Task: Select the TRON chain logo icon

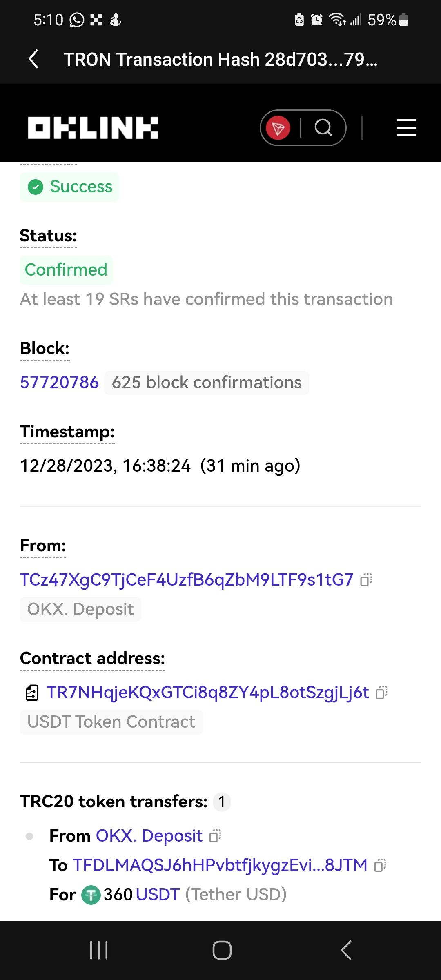Action: pyautogui.click(x=278, y=128)
